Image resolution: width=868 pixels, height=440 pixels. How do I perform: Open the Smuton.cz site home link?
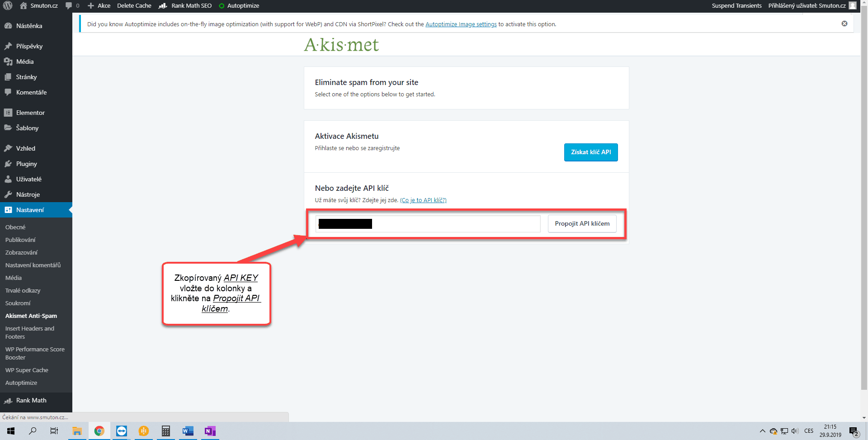pyautogui.click(x=39, y=5)
